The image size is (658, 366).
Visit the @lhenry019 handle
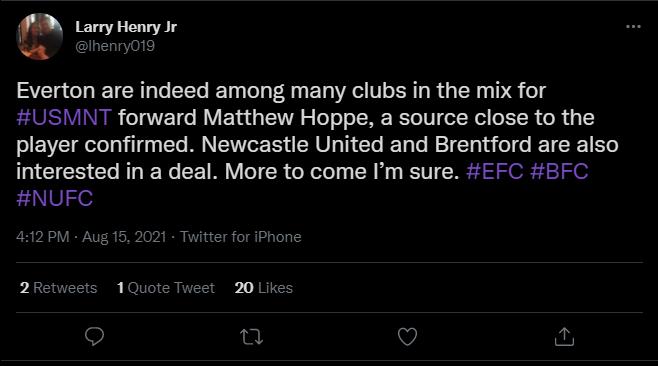pyautogui.click(x=115, y=46)
